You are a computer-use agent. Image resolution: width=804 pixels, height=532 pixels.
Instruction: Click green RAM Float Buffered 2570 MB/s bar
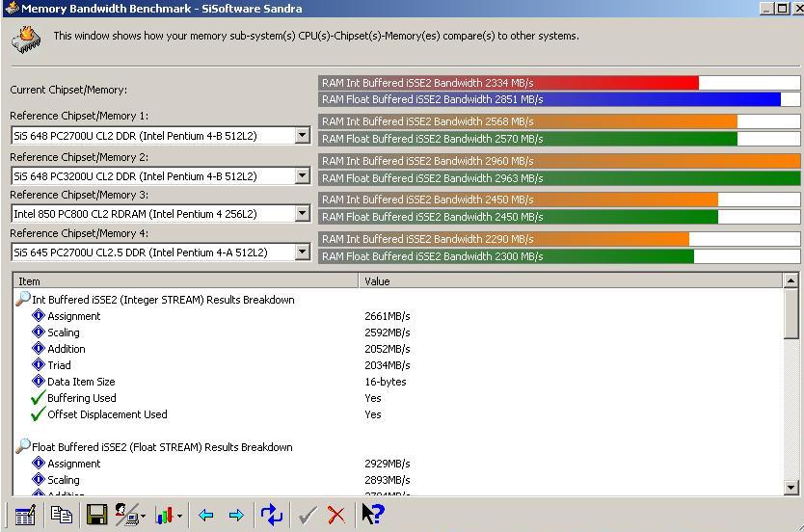pyautogui.click(x=527, y=139)
